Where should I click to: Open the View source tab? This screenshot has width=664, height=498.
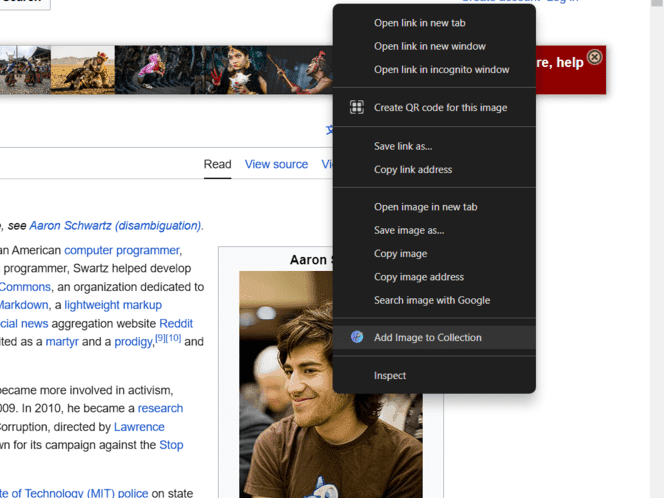[x=276, y=164]
